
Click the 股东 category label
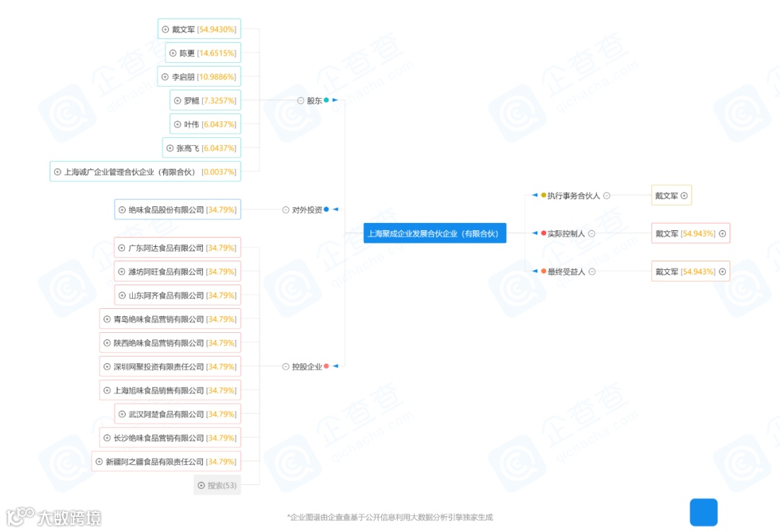(x=314, y=100)
